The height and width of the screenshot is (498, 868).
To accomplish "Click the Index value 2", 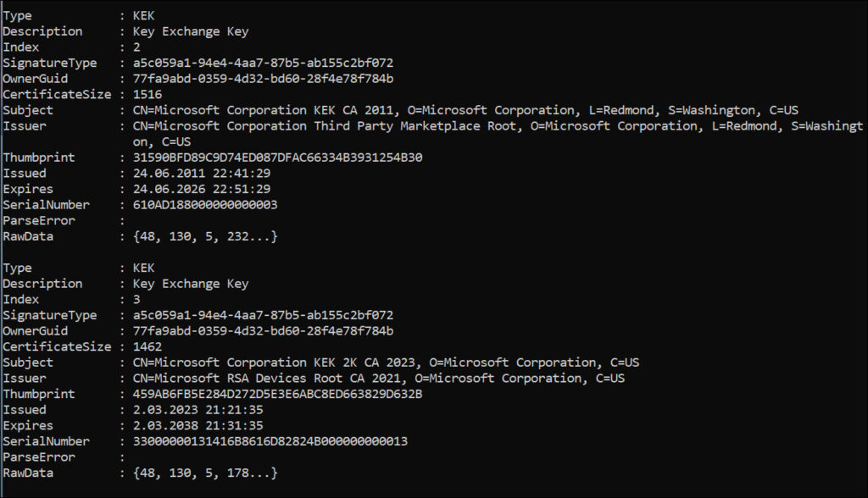I will point(136,47).
